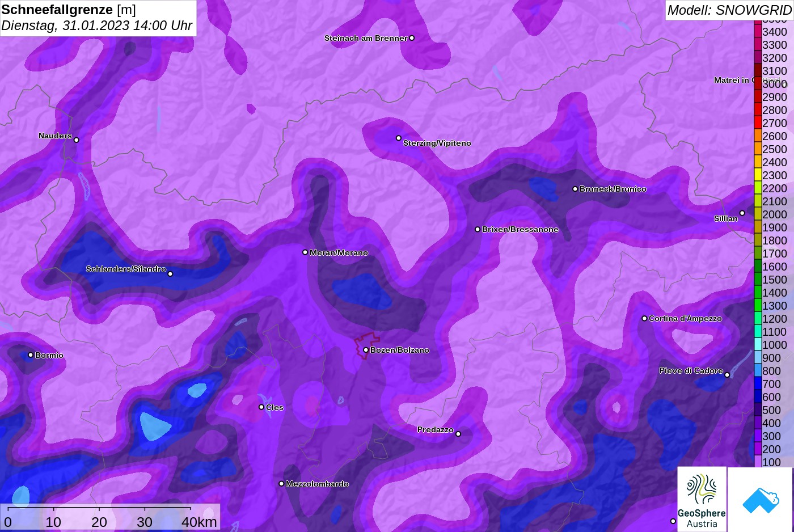This screenshot has width=794, height=532.
Task: Click the Meran/Merano label text
Action: coord(339,252)
